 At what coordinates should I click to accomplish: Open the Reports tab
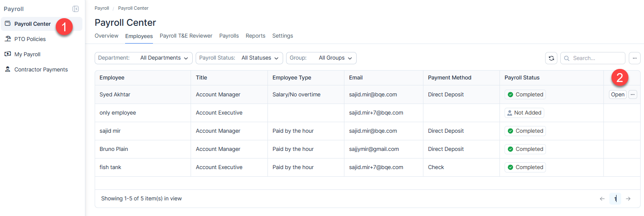point(256,36)
